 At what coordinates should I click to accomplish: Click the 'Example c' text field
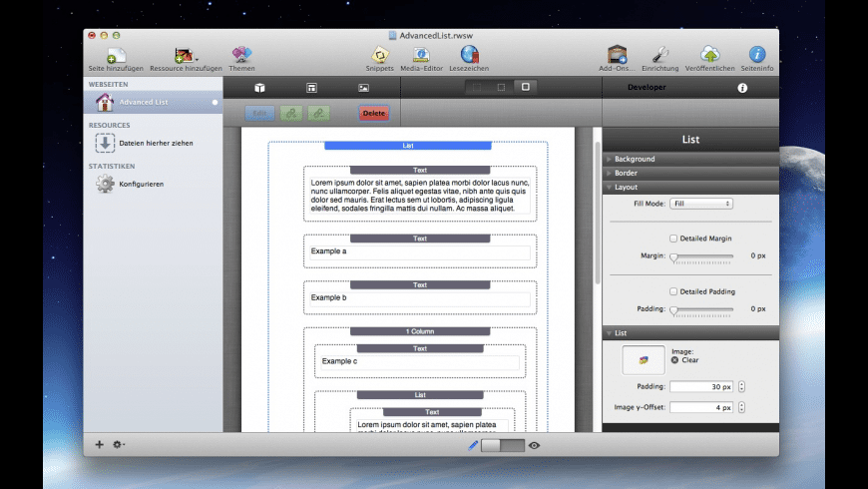tap(420, 362)
